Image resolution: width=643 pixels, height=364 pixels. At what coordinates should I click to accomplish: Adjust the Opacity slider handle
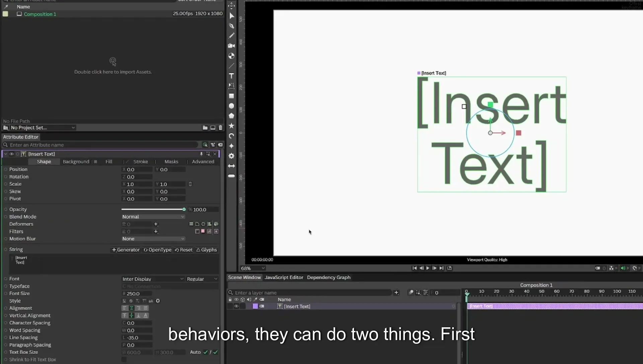tap(184, 209)
